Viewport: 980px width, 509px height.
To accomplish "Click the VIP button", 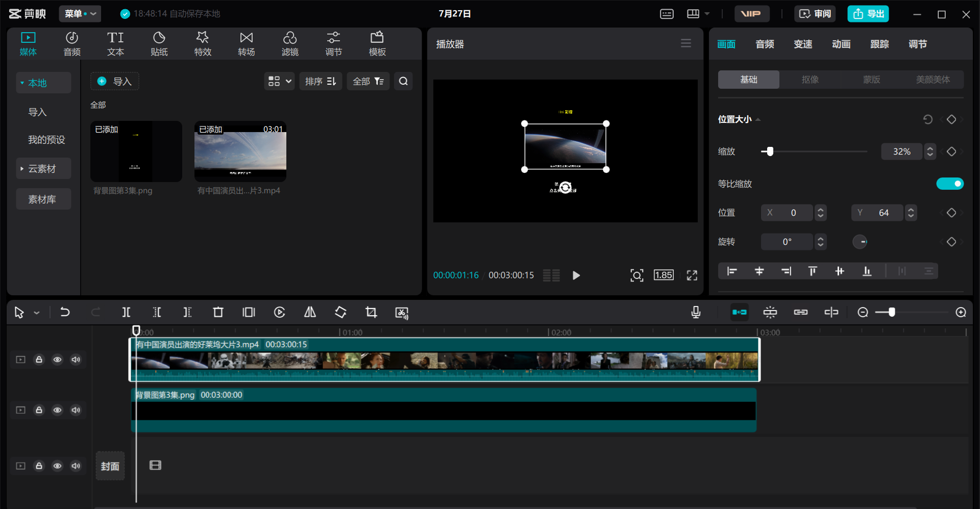I will (752, 14).
